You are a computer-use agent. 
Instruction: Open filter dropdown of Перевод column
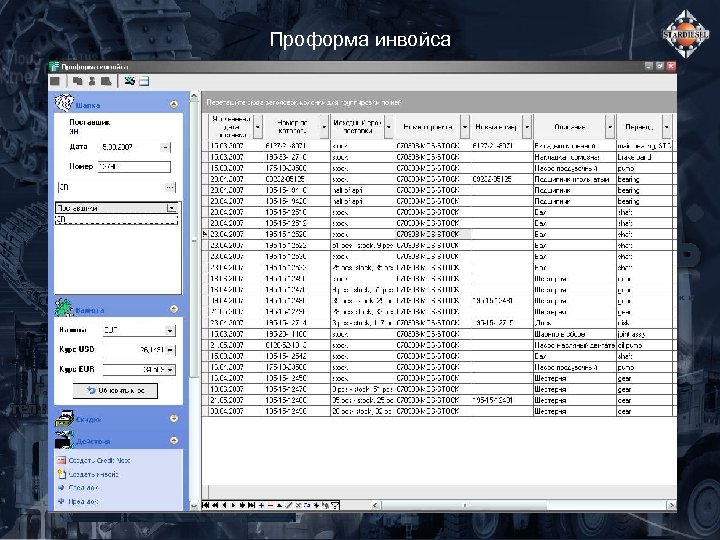[666, 127]
